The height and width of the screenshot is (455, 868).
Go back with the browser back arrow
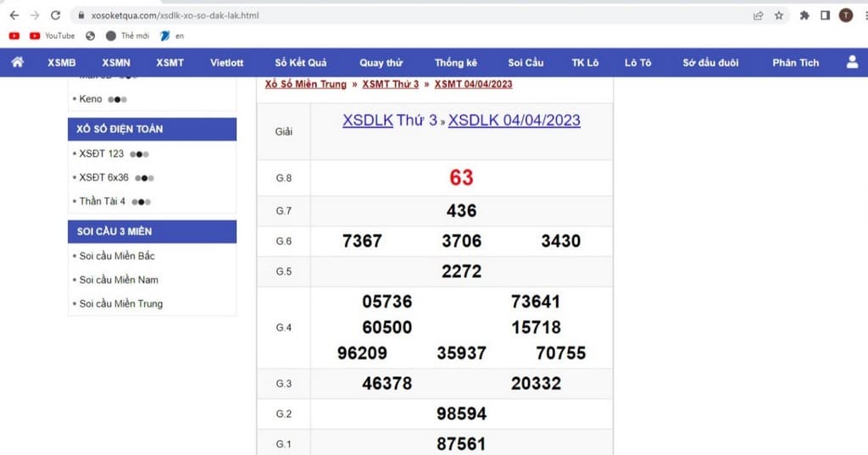(14, 15)
